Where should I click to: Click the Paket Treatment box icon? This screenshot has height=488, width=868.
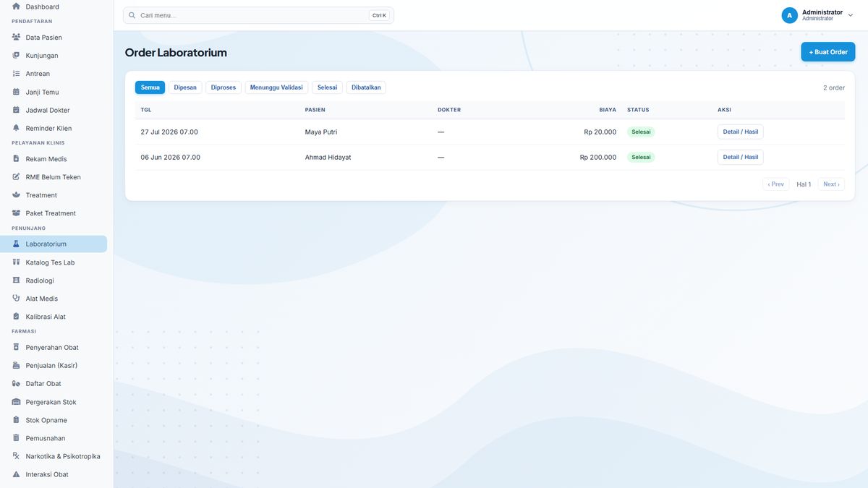[x=16, y=213]
